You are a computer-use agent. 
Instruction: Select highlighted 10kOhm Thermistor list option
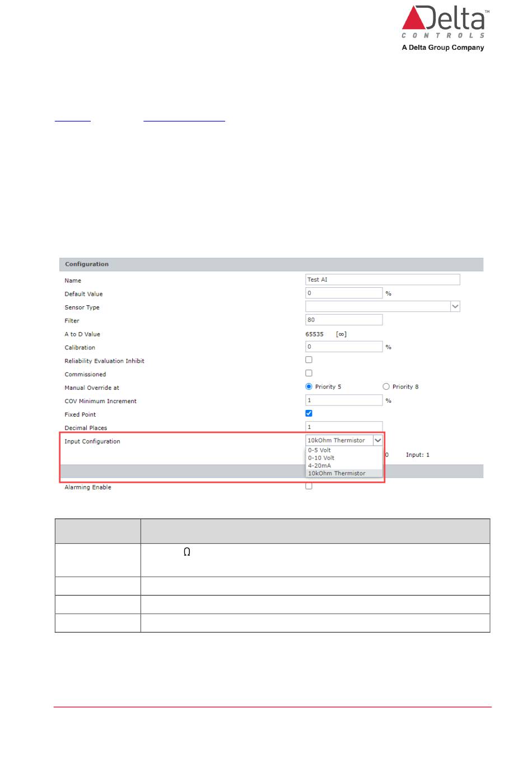click(x=337, y=473)
